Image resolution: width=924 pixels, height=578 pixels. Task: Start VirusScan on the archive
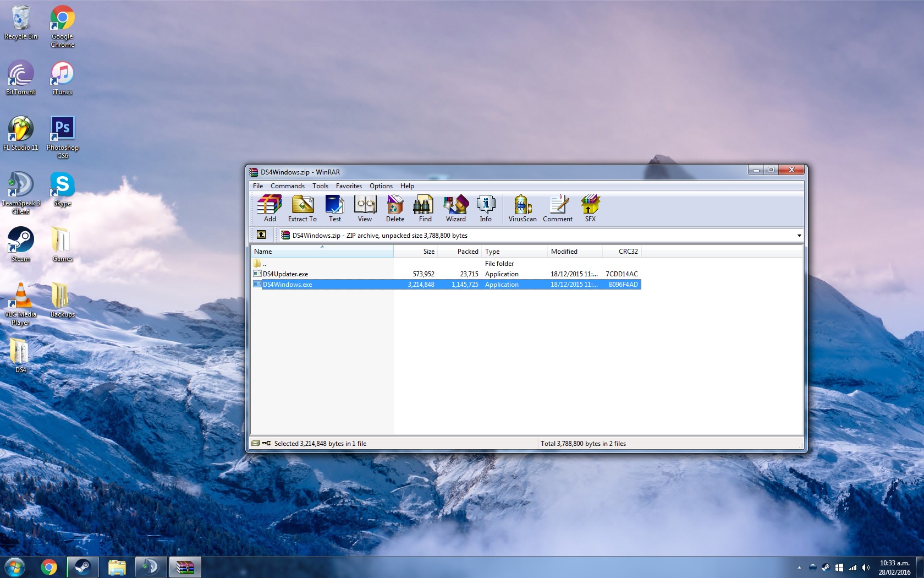522,208
